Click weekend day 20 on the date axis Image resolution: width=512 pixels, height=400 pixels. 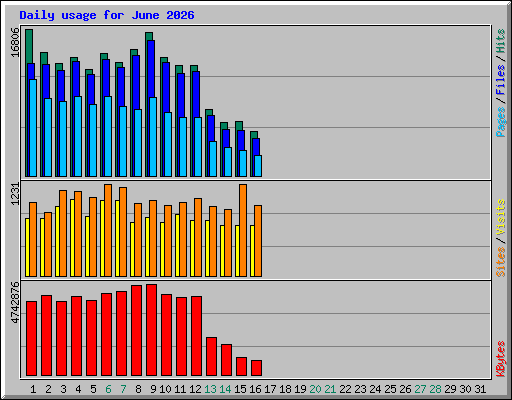(315, 389)
